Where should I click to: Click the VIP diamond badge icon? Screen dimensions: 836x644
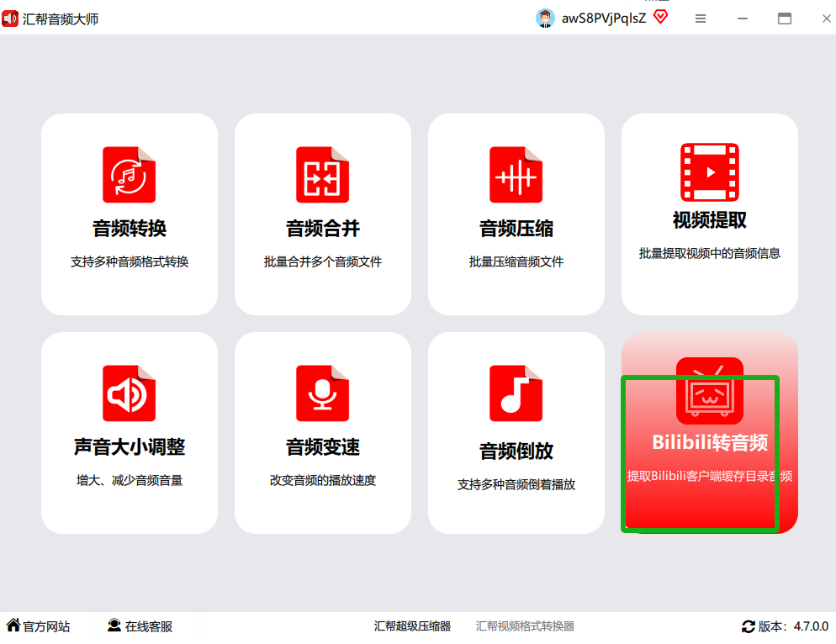click(x=660, y=18)
